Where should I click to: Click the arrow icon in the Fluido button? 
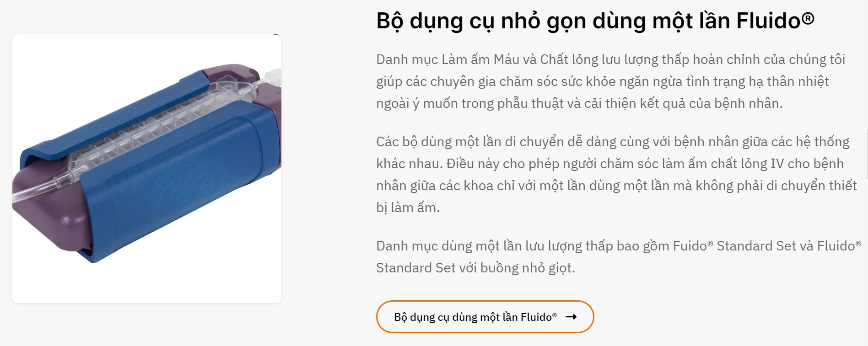571,317
